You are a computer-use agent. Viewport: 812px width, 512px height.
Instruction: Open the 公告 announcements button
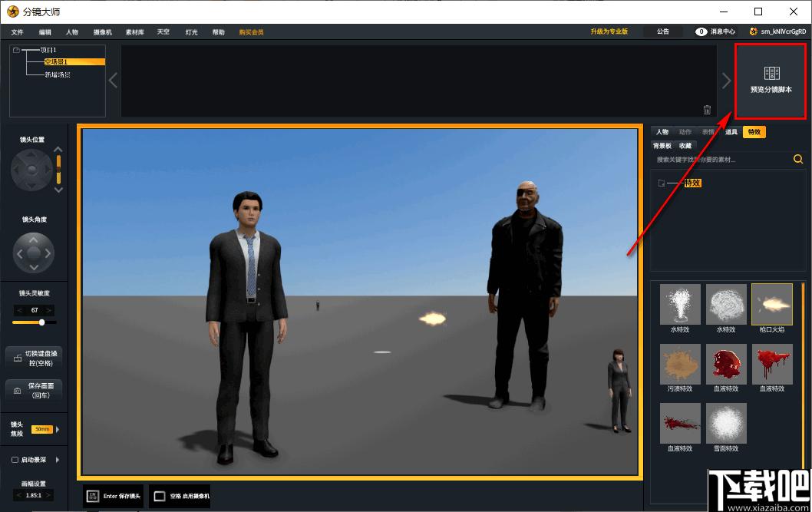point(663,31)
